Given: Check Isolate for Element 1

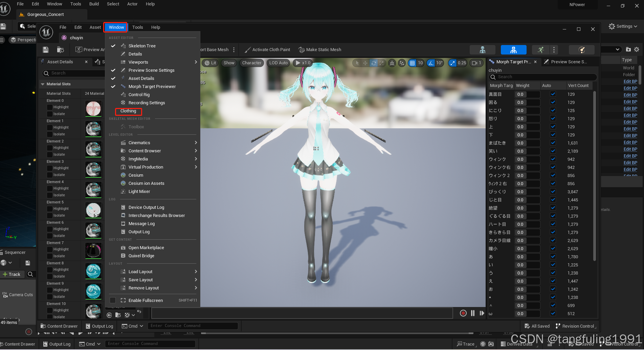Looking at the screenshot, I should pos(50,134).
